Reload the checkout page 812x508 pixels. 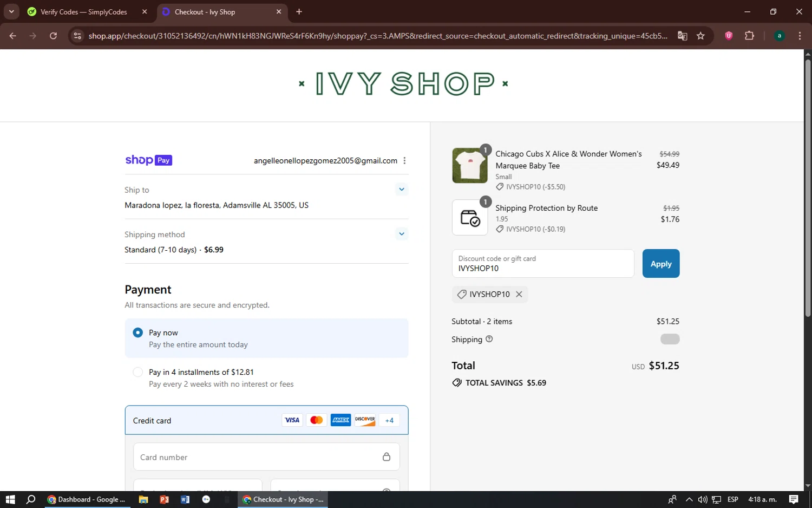point(53,36)
